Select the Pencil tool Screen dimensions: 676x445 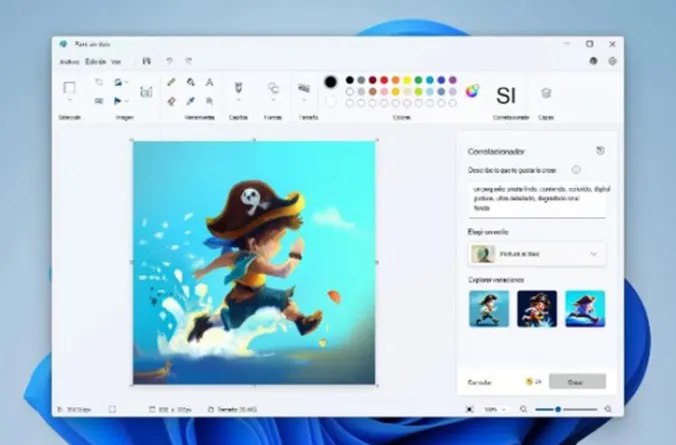(171, 82)
